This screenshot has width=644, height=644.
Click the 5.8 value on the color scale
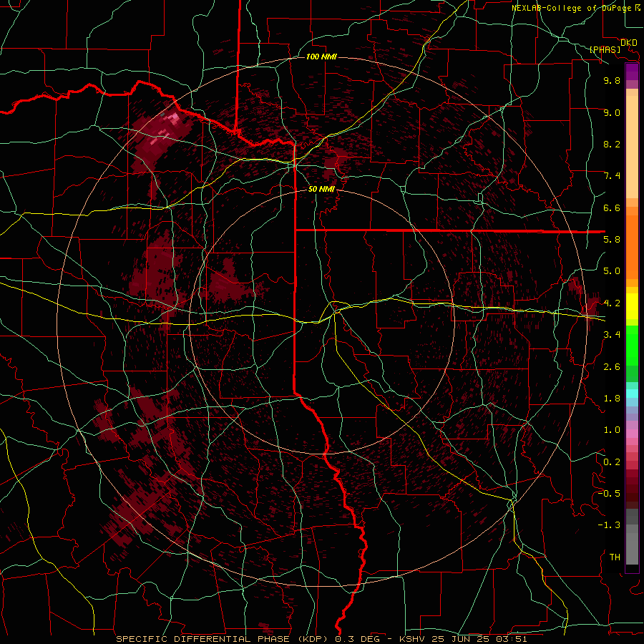point(612,240)
